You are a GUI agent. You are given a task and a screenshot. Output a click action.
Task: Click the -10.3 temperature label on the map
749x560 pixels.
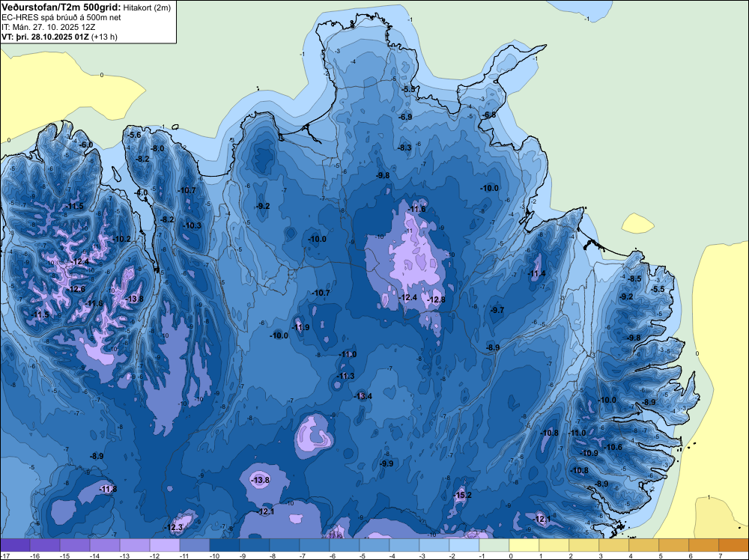[192, 225]
